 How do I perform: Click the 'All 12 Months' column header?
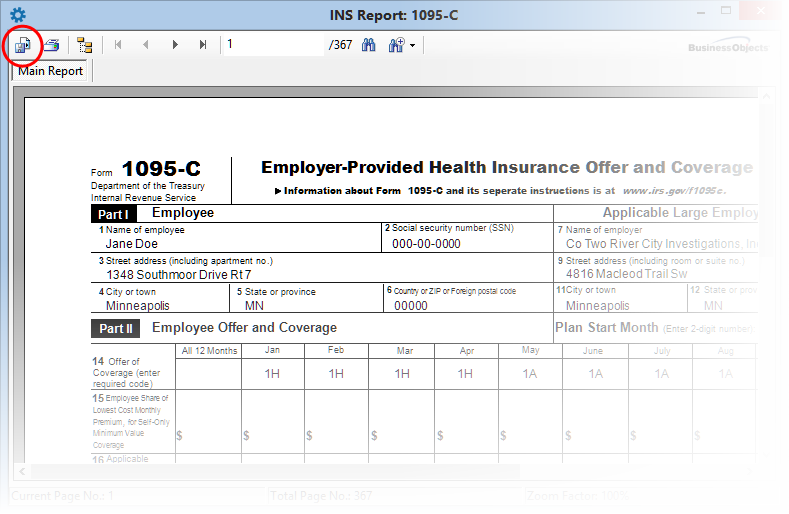point(209,351)
